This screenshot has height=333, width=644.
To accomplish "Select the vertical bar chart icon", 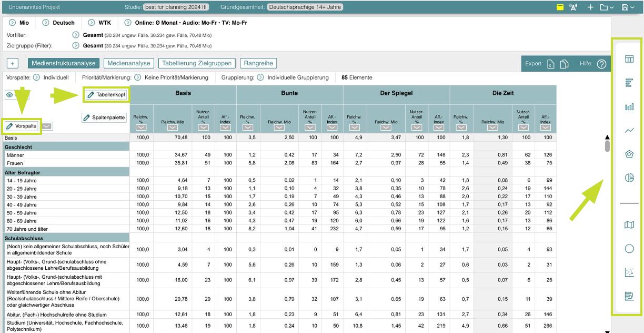I will coord(629,107).
